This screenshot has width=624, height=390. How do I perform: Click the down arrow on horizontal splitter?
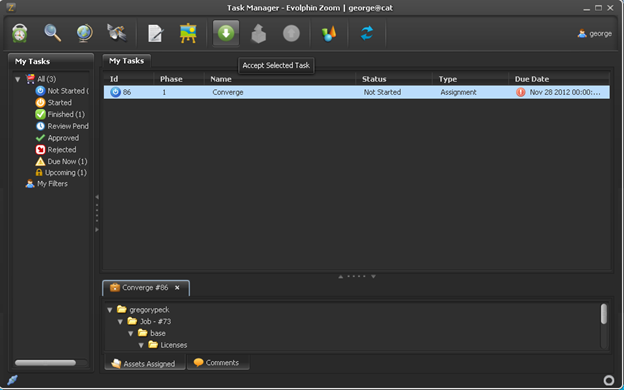click(x=373, y=277)
